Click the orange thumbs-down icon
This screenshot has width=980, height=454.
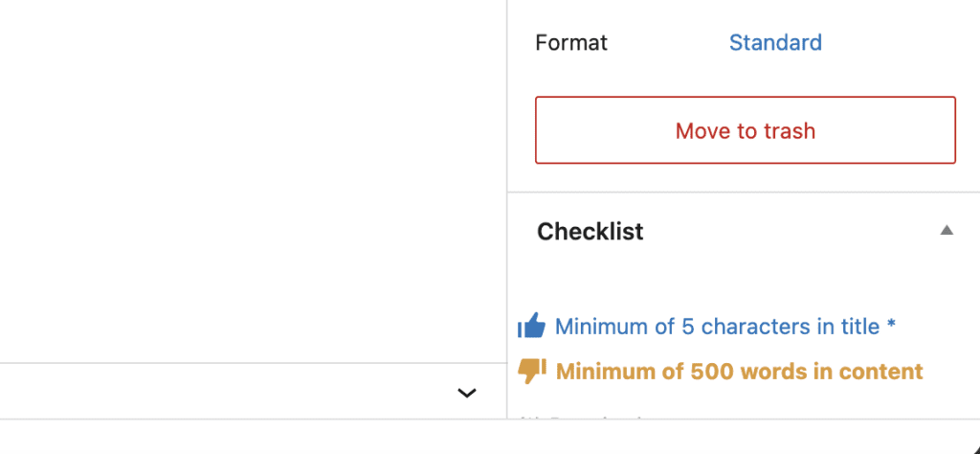(531, 371)
